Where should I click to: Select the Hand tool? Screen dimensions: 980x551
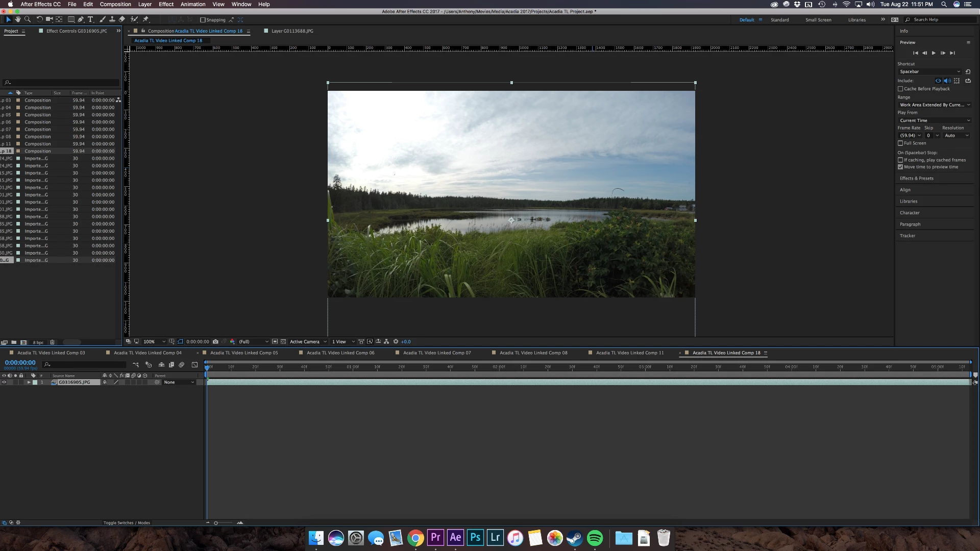click(x=18, y=19)
